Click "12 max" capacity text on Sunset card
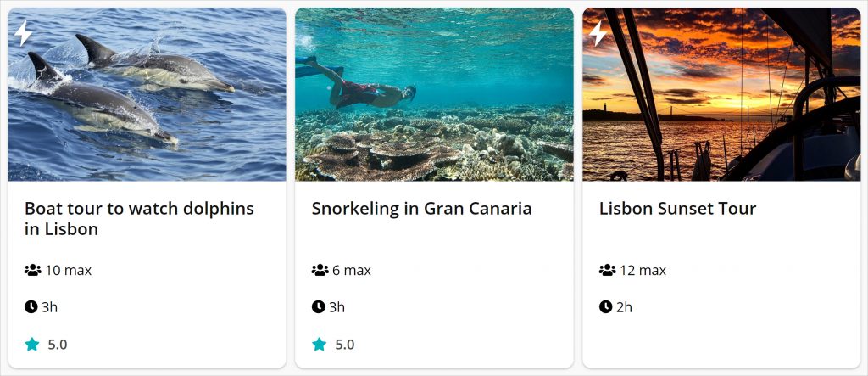The height and width of the screenshot is (376, 868). [x=643, y=271]
